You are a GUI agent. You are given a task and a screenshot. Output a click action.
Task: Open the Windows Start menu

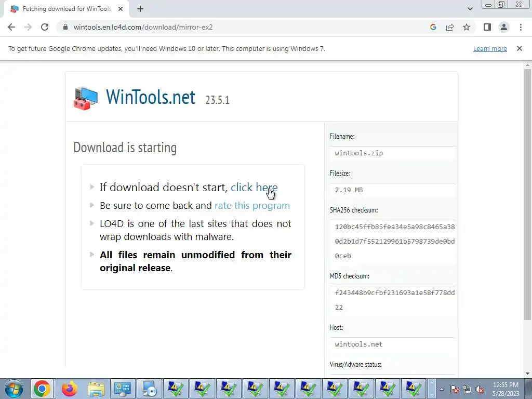click(x=14, y=389)
